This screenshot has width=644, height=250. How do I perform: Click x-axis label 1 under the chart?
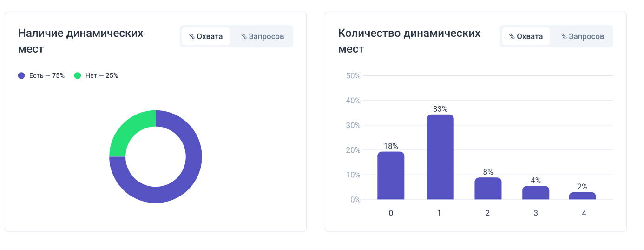(x=439, y=213)
